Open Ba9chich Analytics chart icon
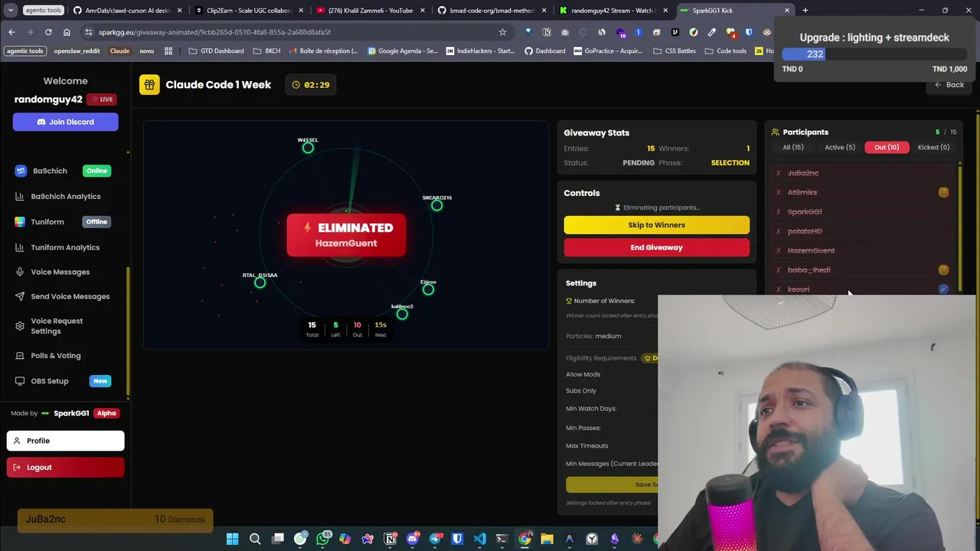Screen dimensions: 980x551 tap(19, 197)
